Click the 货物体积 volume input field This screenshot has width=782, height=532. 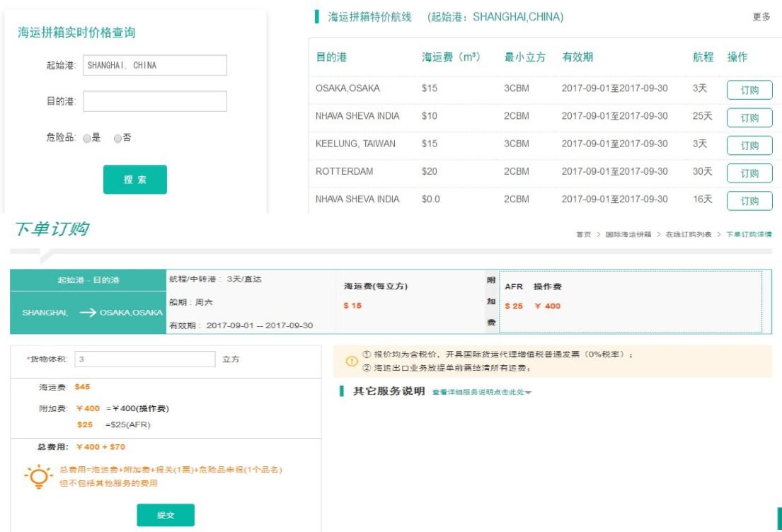pyautogui.click(x=145, y=359)
